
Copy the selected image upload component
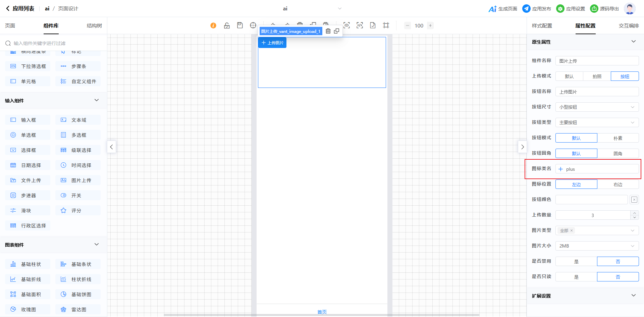click(x=336, y=31)
